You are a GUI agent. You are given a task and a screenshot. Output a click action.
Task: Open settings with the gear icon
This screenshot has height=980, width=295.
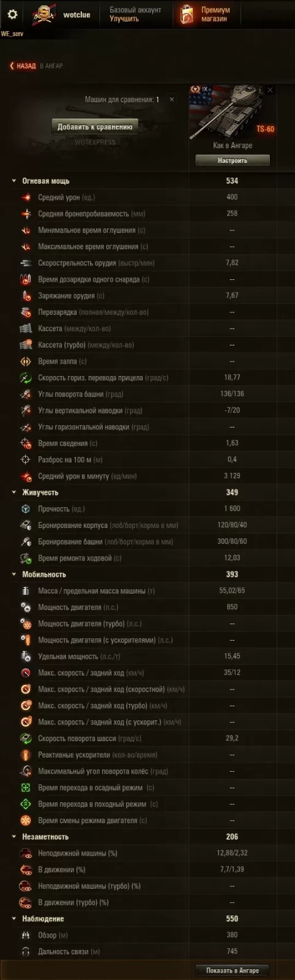coord(12,14)
